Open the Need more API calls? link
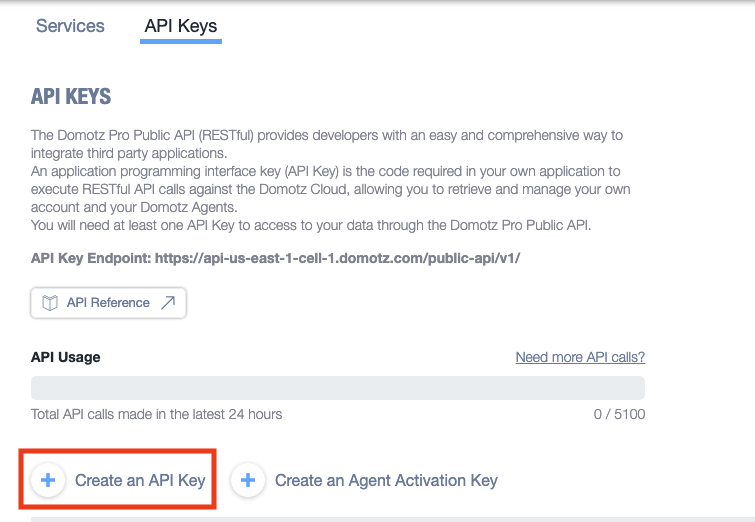This screenshot has width=755, height=522. (580, 357)
